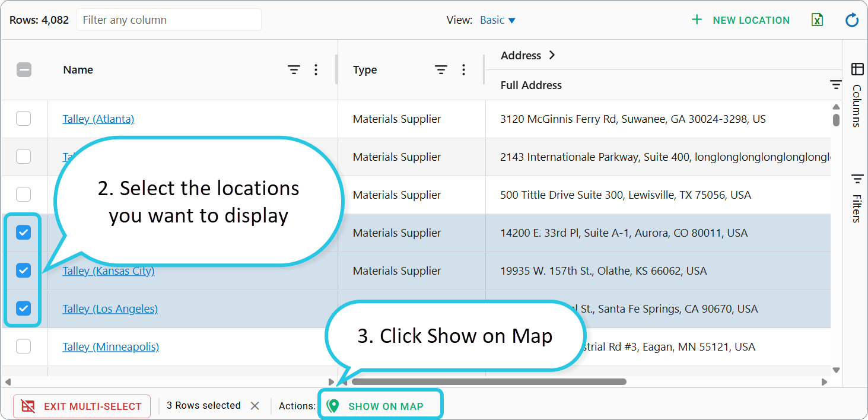Click the right arrow of address scrollbar
This screenshot has width=868, height=420.
pos(824,382)
